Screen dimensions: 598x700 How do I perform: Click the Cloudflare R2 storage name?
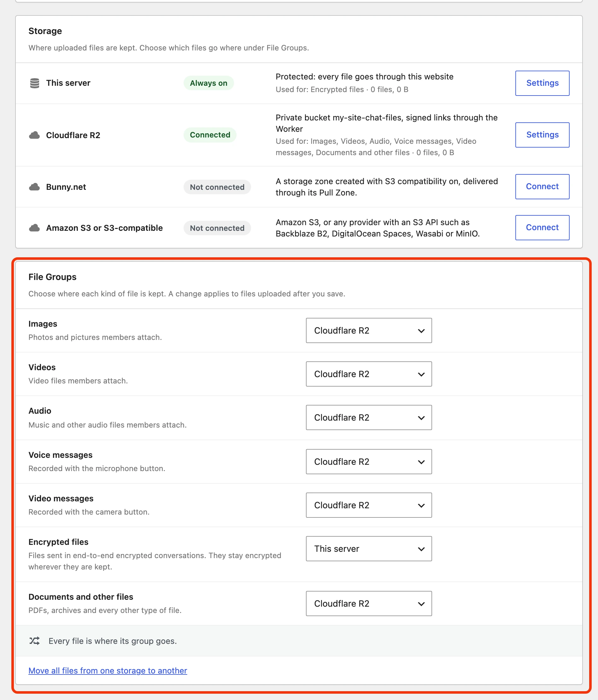(x=73, y=135)
